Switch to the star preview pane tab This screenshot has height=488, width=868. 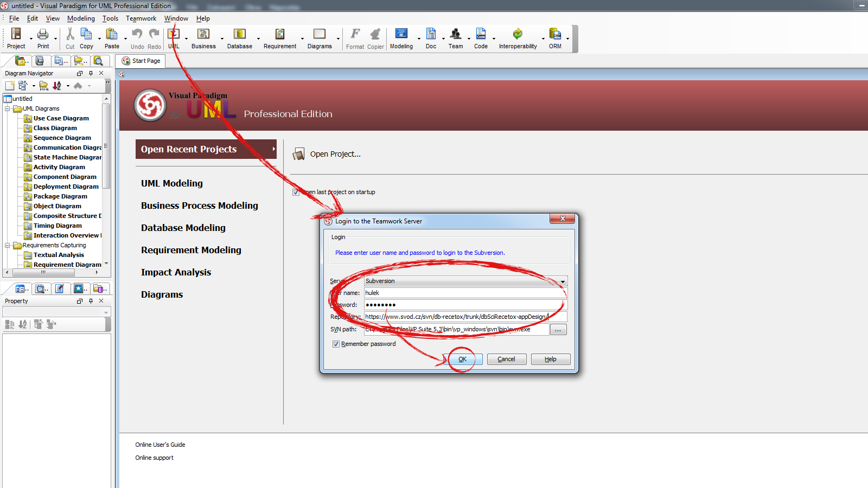(x=79, y=289)
